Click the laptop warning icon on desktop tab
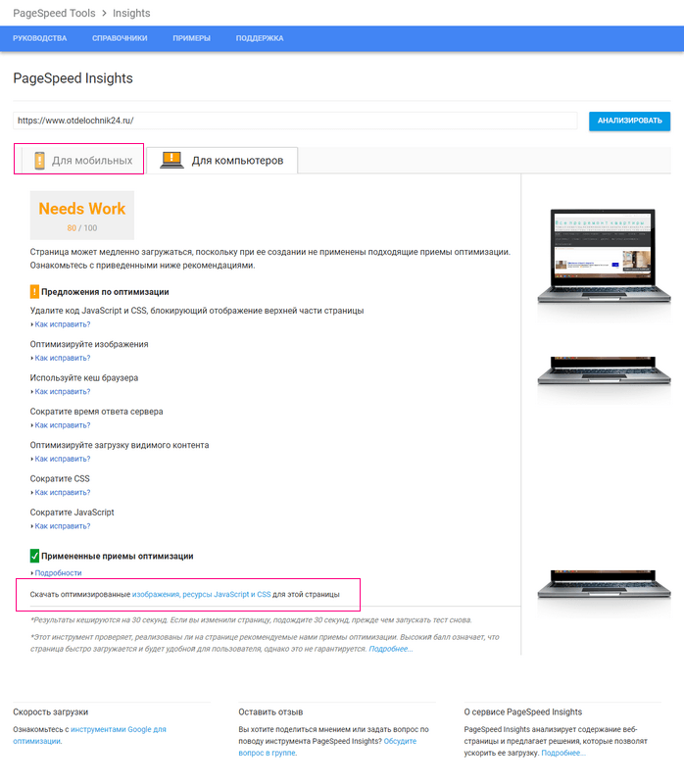The image size is (684, 784). [171, 160]
